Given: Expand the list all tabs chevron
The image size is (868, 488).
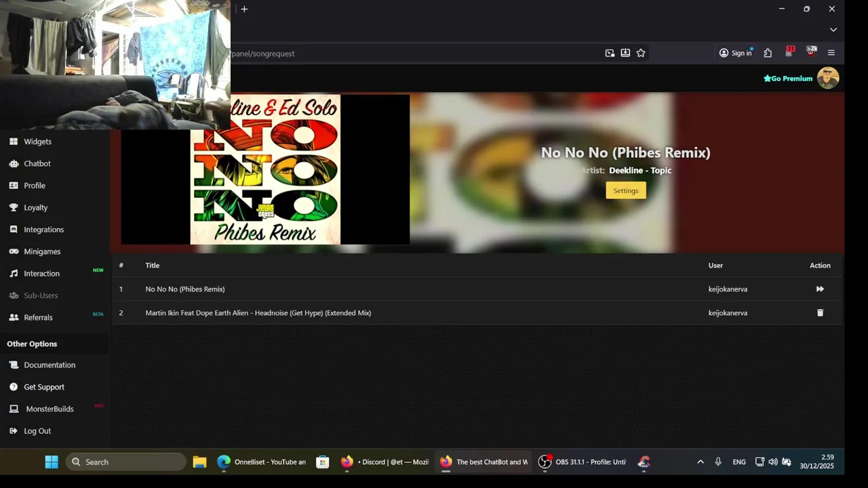Looking at the screenshot, I should coord(833,30).
